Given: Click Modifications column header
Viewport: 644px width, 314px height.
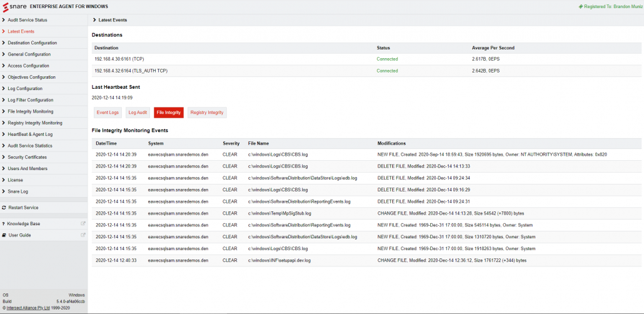Looking at the screenshot, I should [391, 143].
